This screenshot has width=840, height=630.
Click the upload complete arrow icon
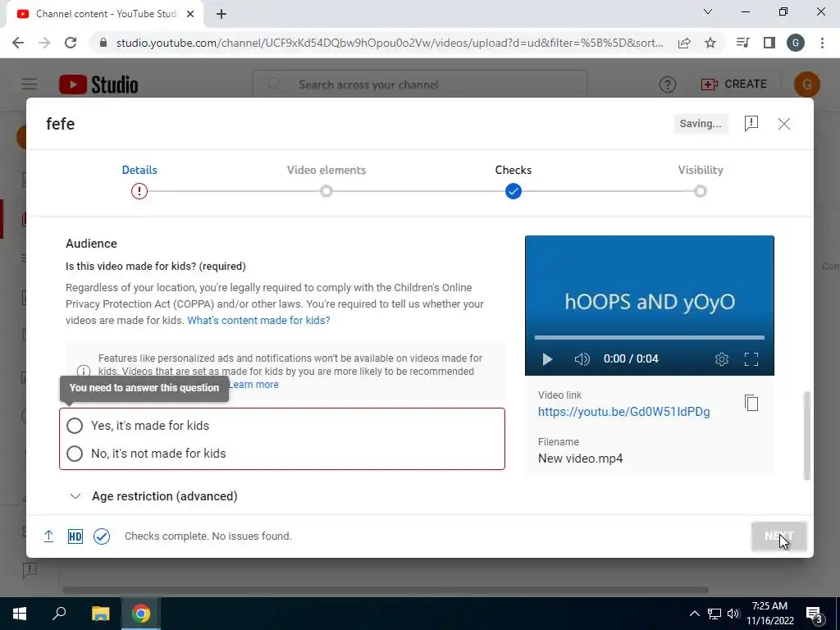(x=48, y=536)
